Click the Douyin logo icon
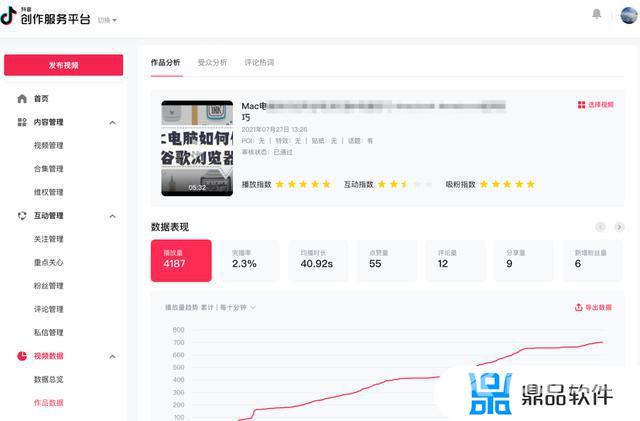The width and height of the screenshot is (640, 421). coord(8,16)
